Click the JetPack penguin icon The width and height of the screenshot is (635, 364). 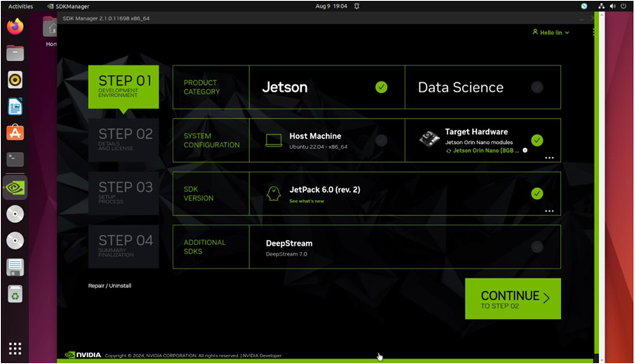tap(274, 193)
